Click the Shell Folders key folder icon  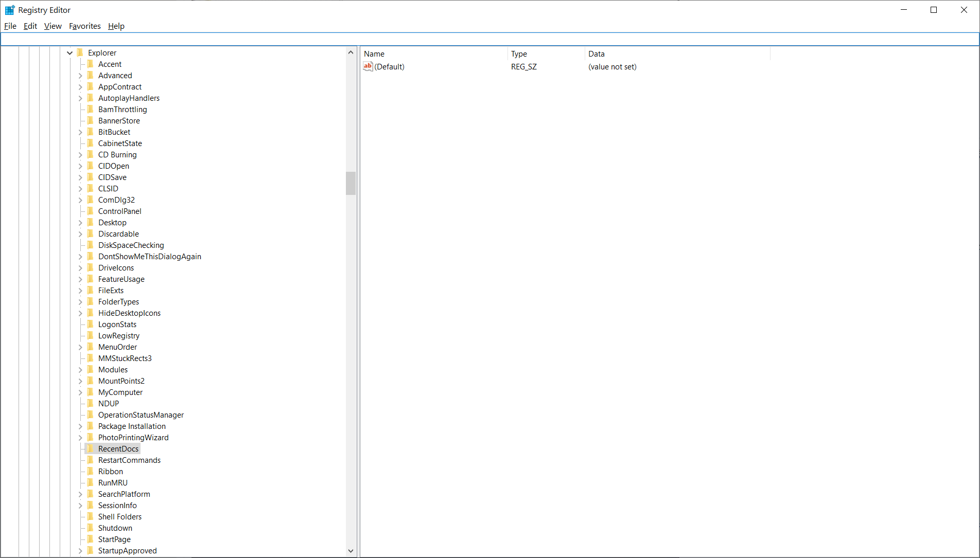point(90,516)
